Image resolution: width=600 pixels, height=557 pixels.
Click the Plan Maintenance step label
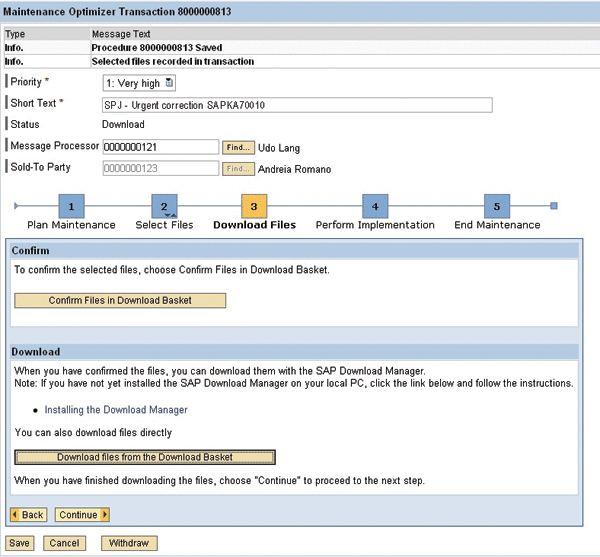click(71, 225)
